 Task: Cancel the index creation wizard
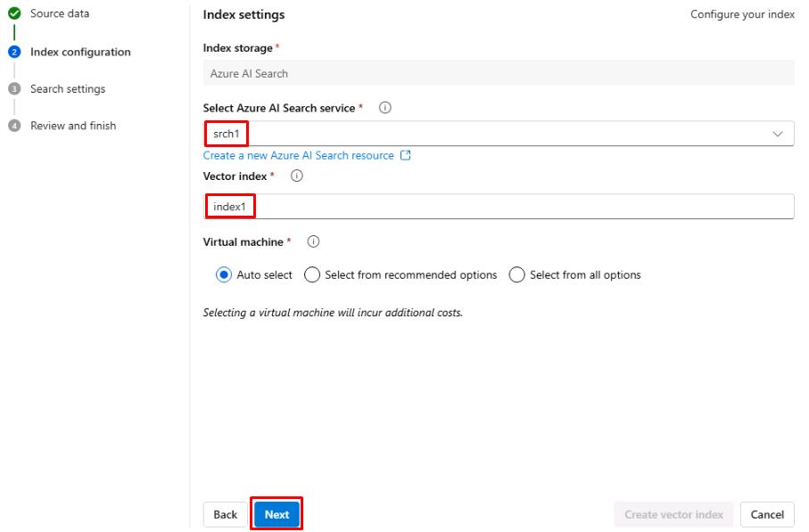pos(767,514)
